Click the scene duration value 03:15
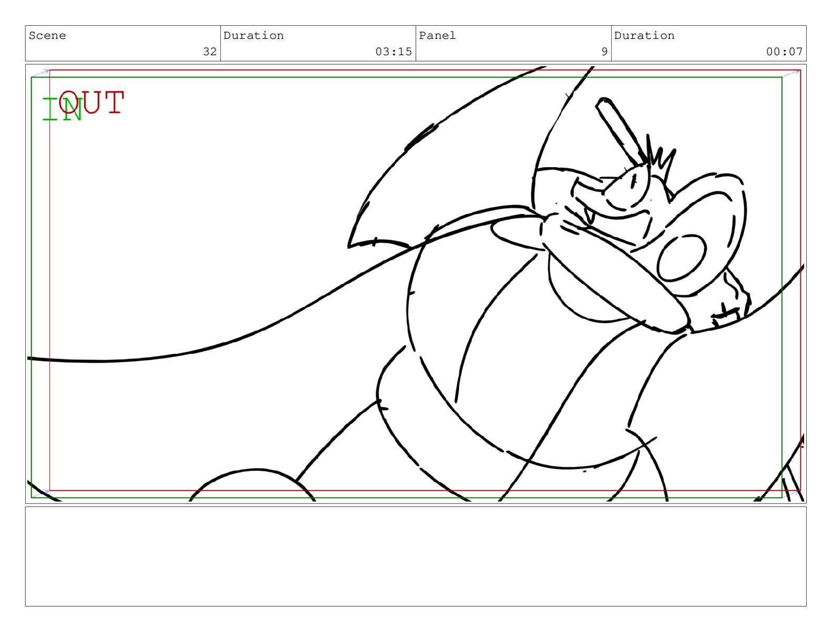 pyautogui.click(x=393, y=52)
